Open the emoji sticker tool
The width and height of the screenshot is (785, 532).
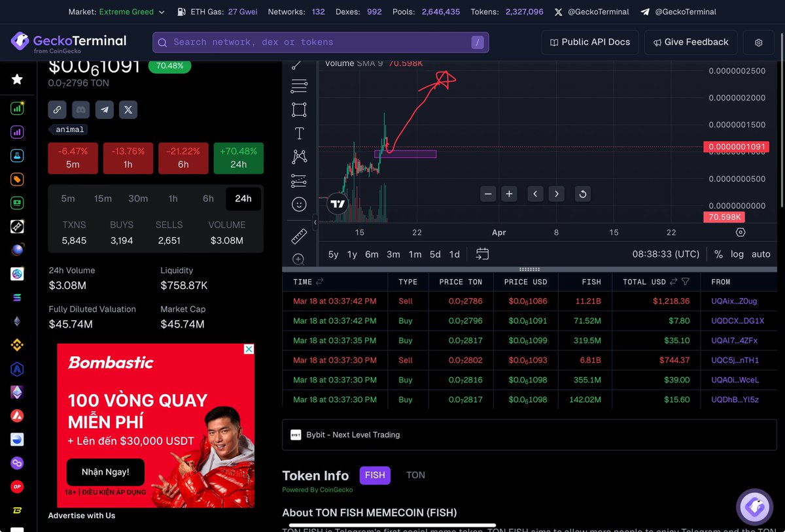click(x=299, y=205)
